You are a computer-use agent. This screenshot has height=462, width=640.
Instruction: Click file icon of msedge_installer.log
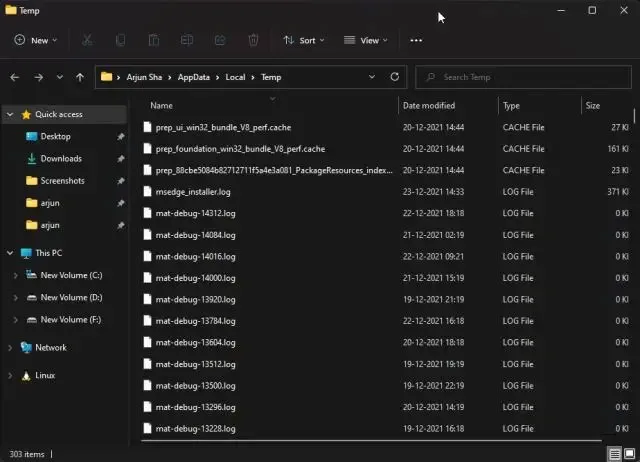pyautogui.click(x=147, y=191)
